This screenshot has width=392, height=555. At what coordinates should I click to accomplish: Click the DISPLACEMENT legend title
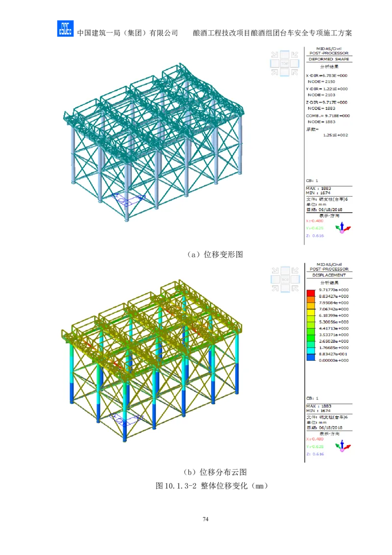click(329, 275)
